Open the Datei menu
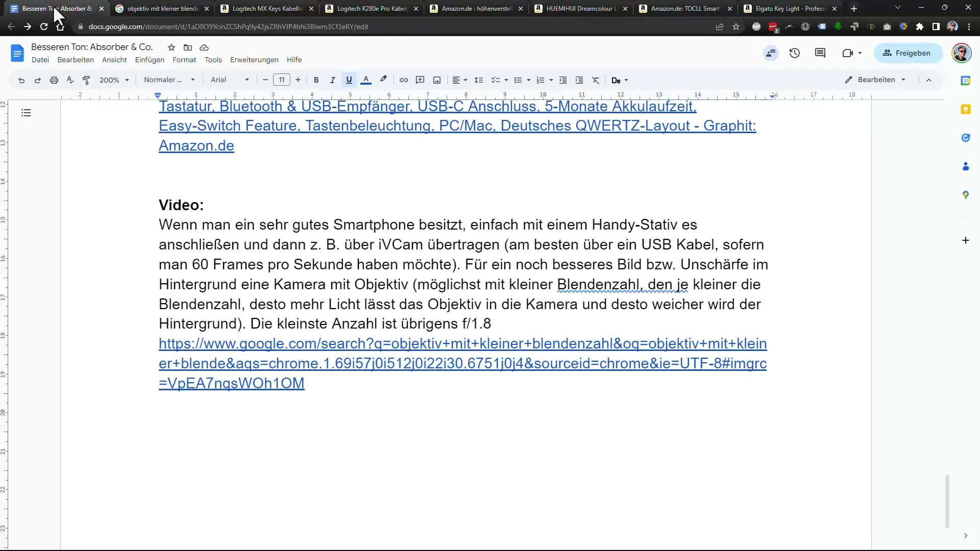Image resolution: width=980 pixels, height=551 pixels. (40, 59)
